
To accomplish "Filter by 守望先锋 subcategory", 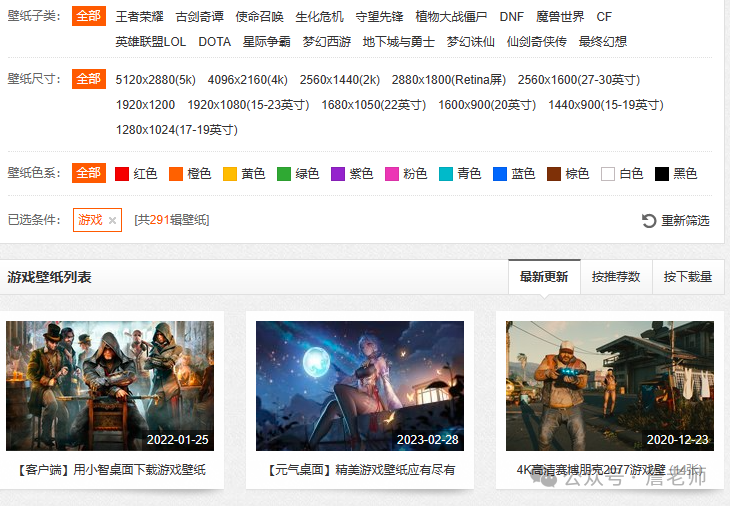I will point(380,17).
